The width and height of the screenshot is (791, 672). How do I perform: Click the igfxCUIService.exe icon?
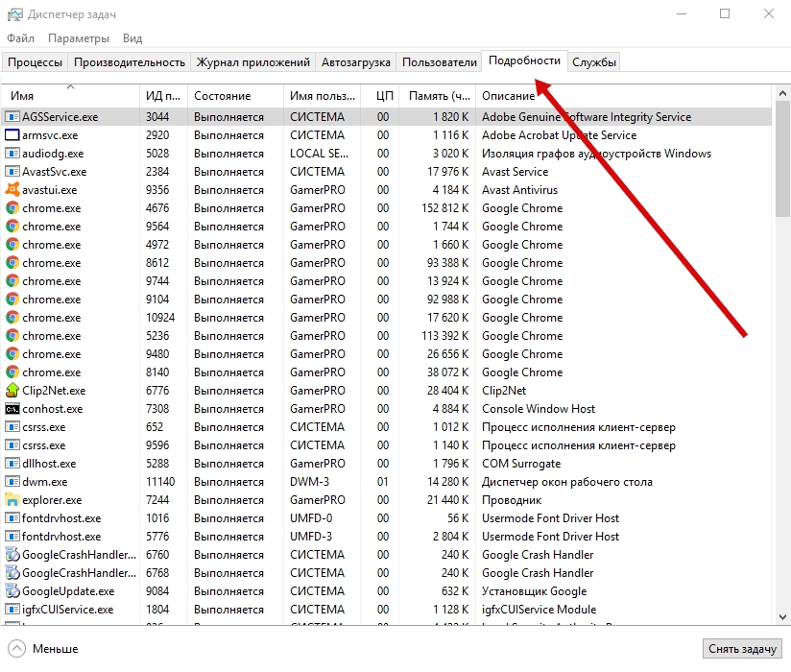point(12,610)
